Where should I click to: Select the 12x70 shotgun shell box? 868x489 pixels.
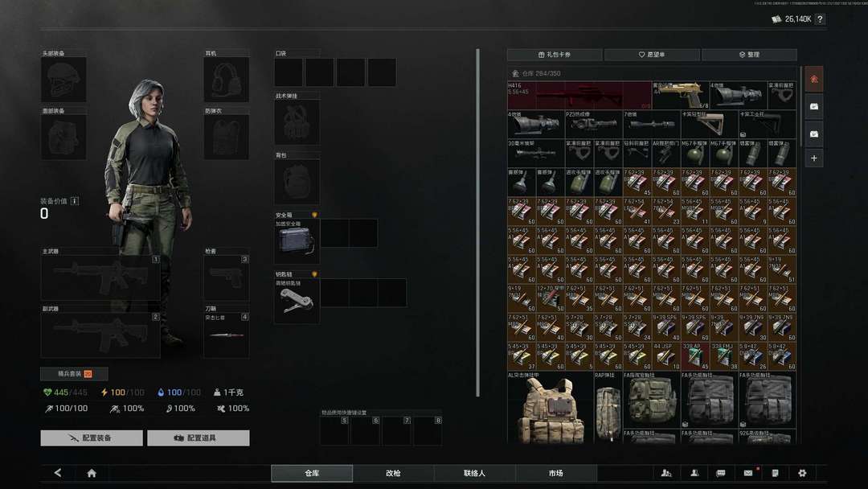coord(551,298)
